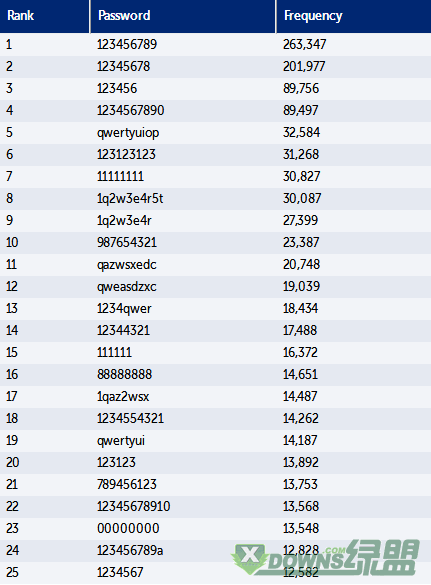
Task: Select the password 123456789
Action: [127, 44]
